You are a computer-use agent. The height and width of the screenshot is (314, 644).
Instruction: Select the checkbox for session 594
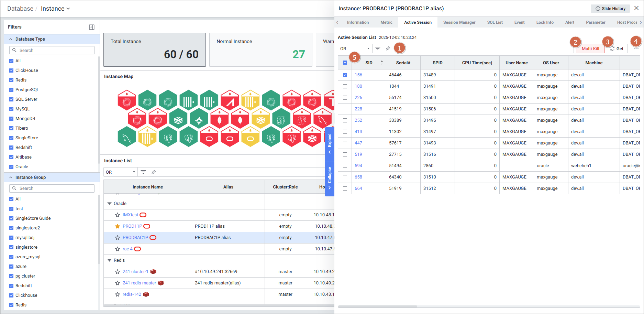[x=345, y=166]
